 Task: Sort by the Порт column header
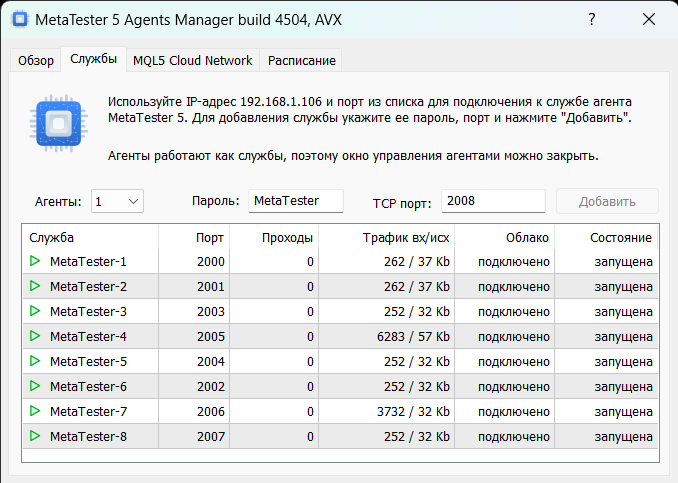click(x=194, y=237)
